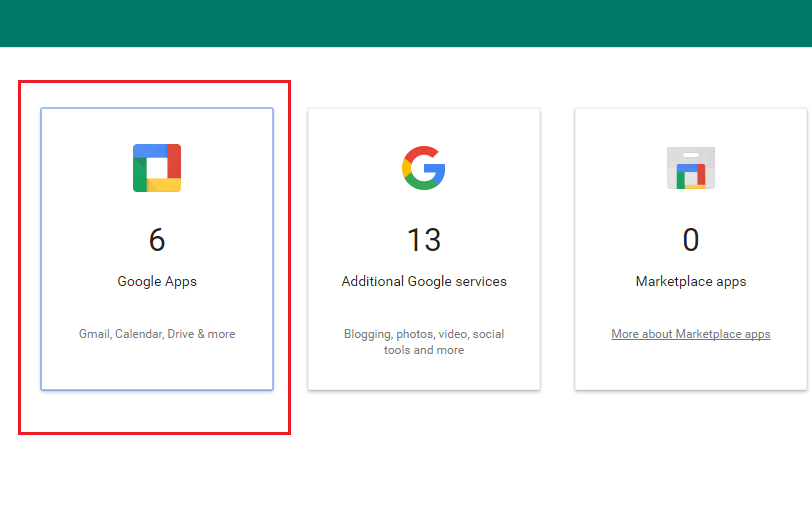Open the More about Marketplace apps link
Image resolution: width=812 pixels, height=517 pixels.
690,334
